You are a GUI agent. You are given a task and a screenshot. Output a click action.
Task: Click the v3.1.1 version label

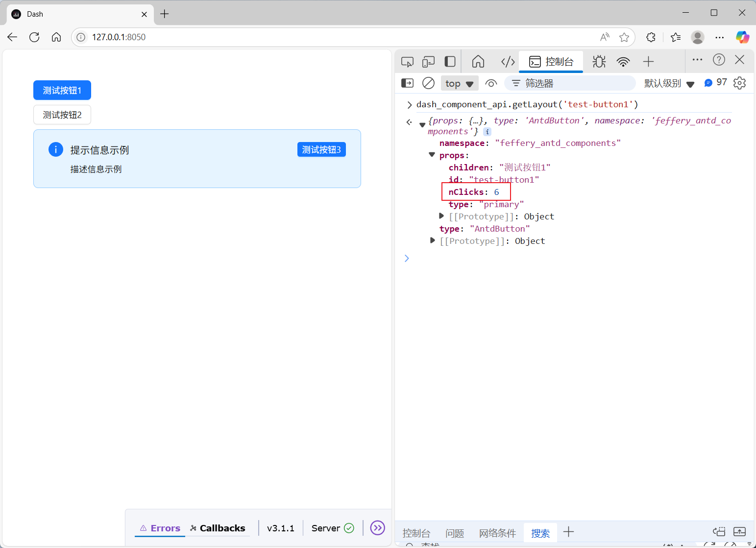(x=281, y=528)
